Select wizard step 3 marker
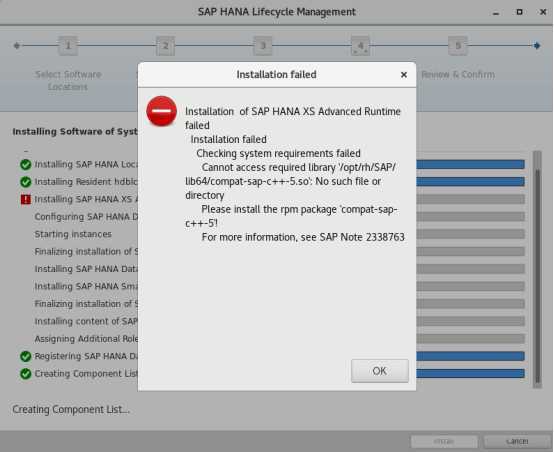 263,46
